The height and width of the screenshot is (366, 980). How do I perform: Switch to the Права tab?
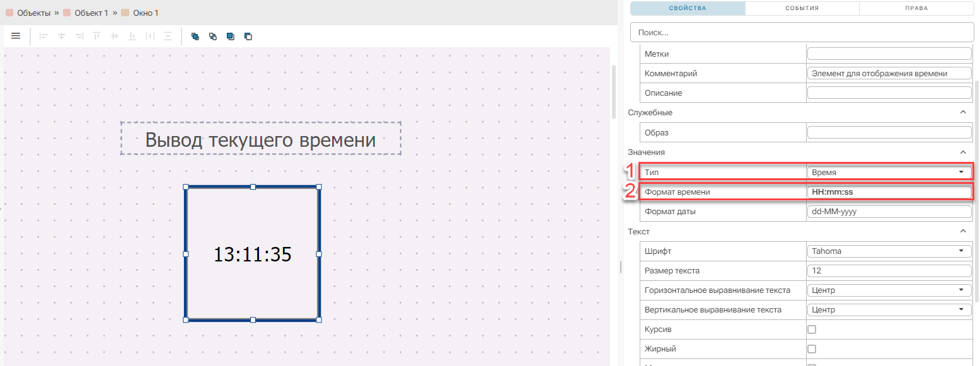[x=916, y=8]
